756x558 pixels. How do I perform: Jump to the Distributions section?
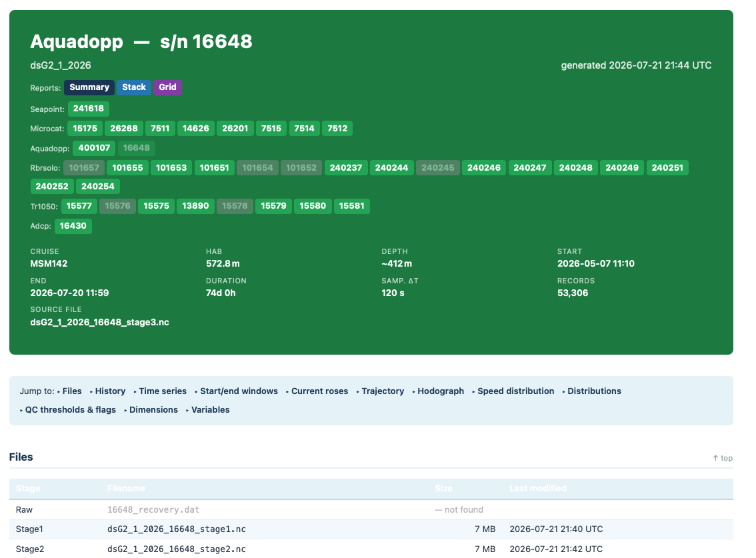pyautogui.click(x=594, y=391)
